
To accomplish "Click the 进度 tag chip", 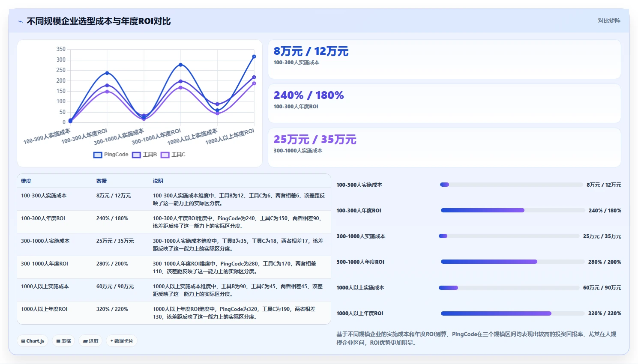I will 90,341.
